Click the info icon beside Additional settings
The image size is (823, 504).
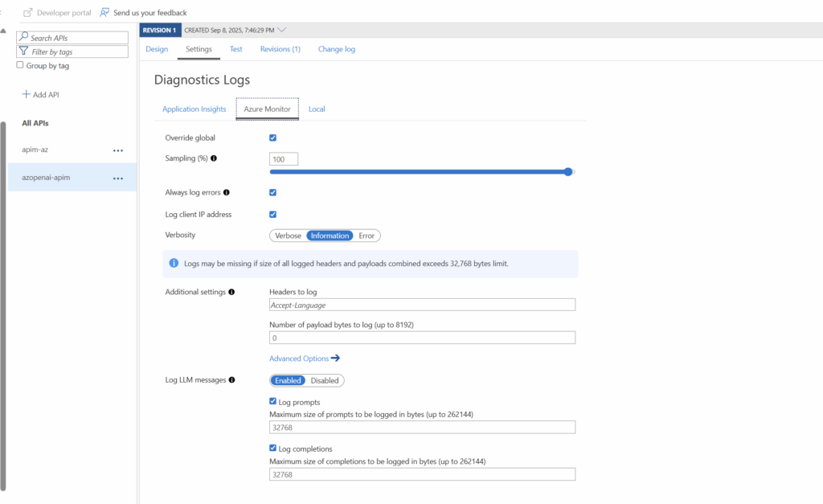click(231, 293)
